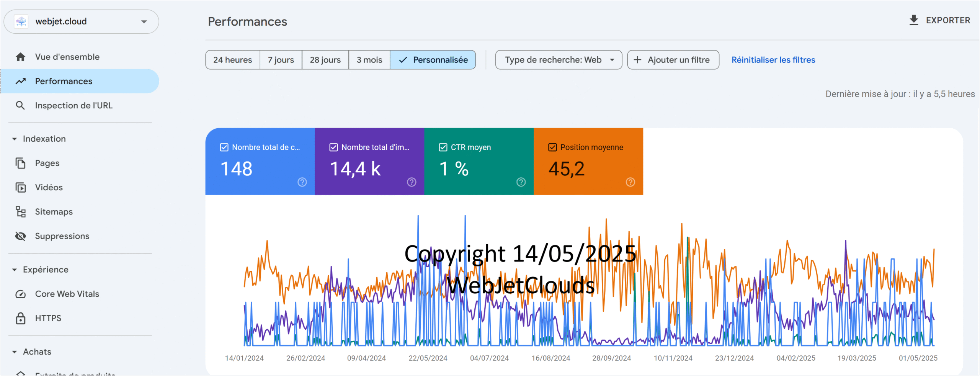Click the plus icon in Ajouter un filtre
Screen dimensions: 980x376
[637, 60]
